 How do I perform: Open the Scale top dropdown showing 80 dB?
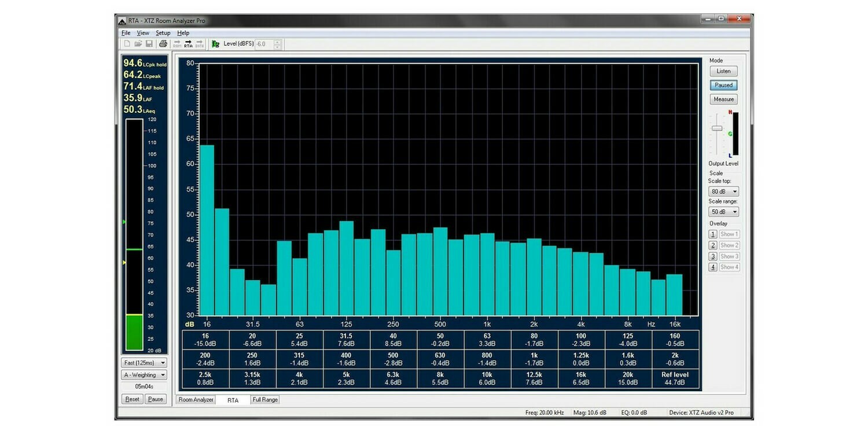723,191
